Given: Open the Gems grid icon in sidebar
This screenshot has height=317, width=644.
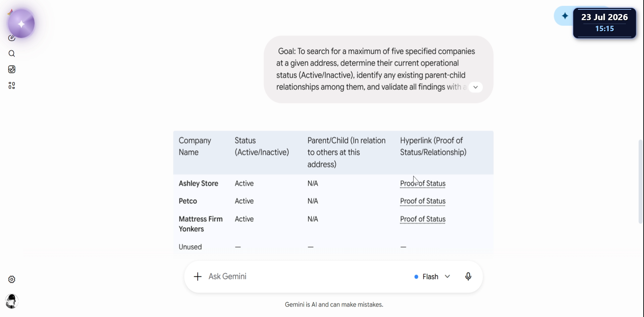Looking at the screenshot, I should coord(12,85).
